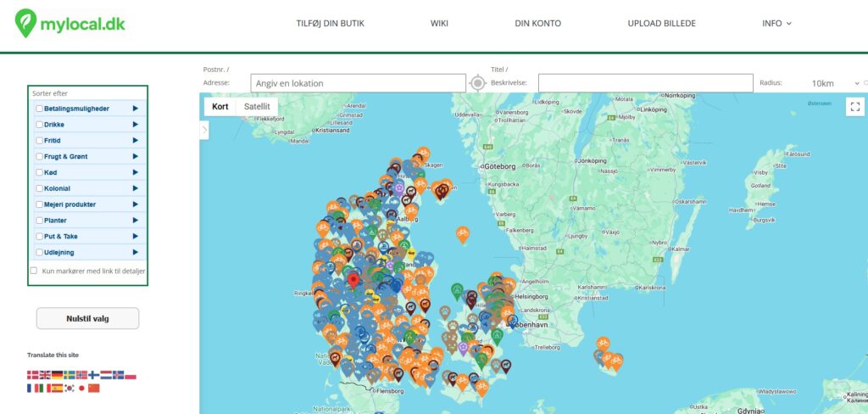Viewport: 868px width, 414px height.
Task: Click the orange bike marker near Falkenberg
Action: (x=463, y=233)
